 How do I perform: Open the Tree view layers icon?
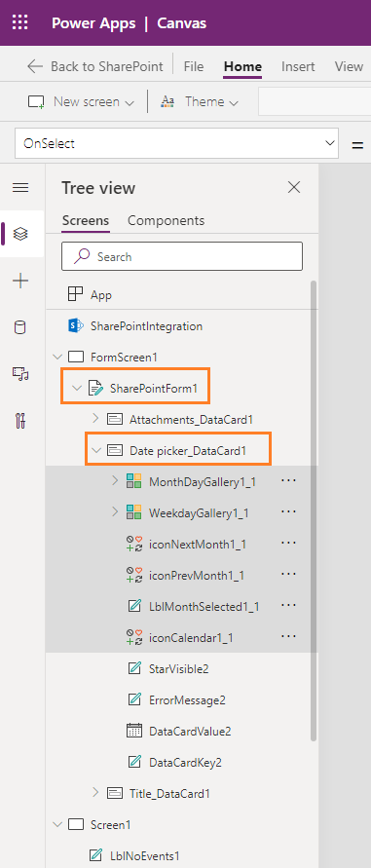[x=20, y=234]
